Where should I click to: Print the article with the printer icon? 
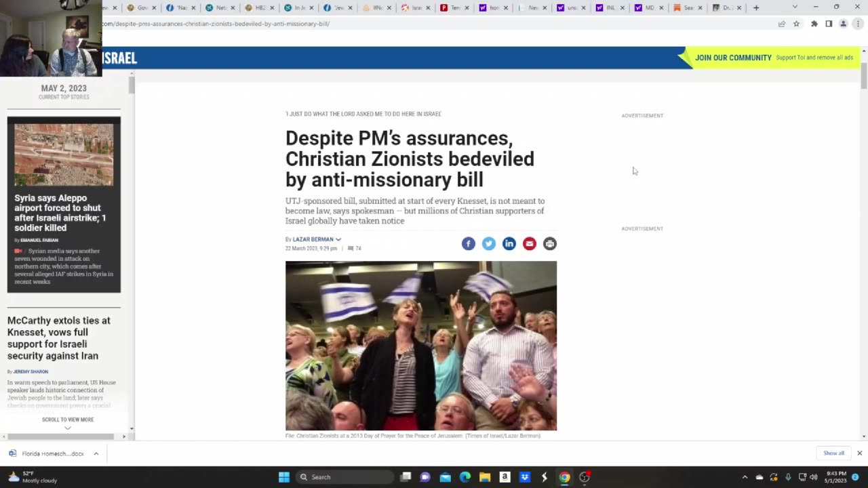coord(550,244)
